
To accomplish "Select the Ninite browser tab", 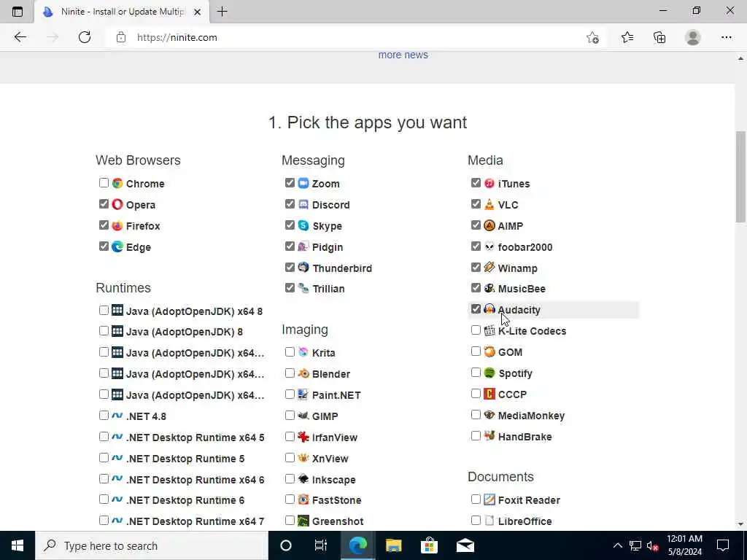I will (122, 12).
